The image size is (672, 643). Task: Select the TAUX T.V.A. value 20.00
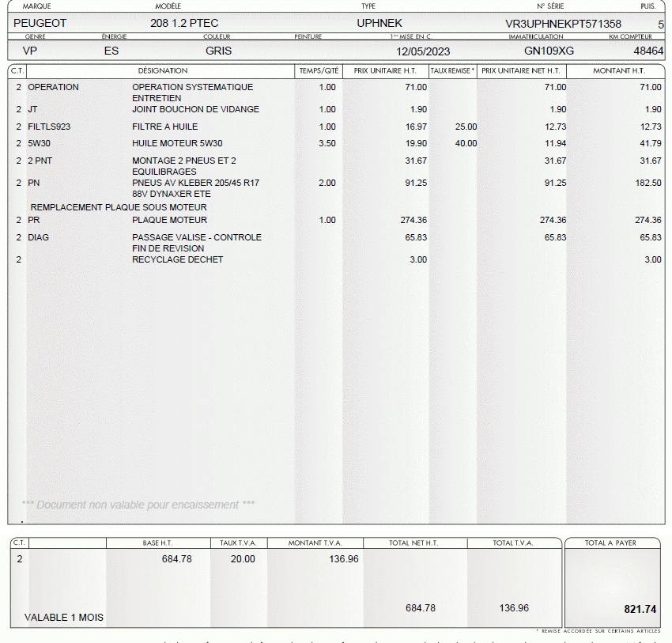pos(243,559)
